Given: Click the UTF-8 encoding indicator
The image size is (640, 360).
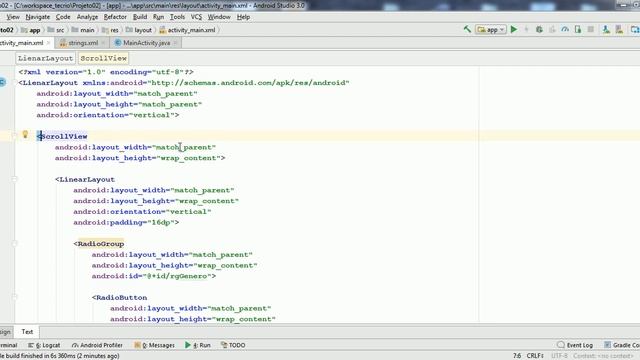Looking at the screenshot, I should pos(560,356).
